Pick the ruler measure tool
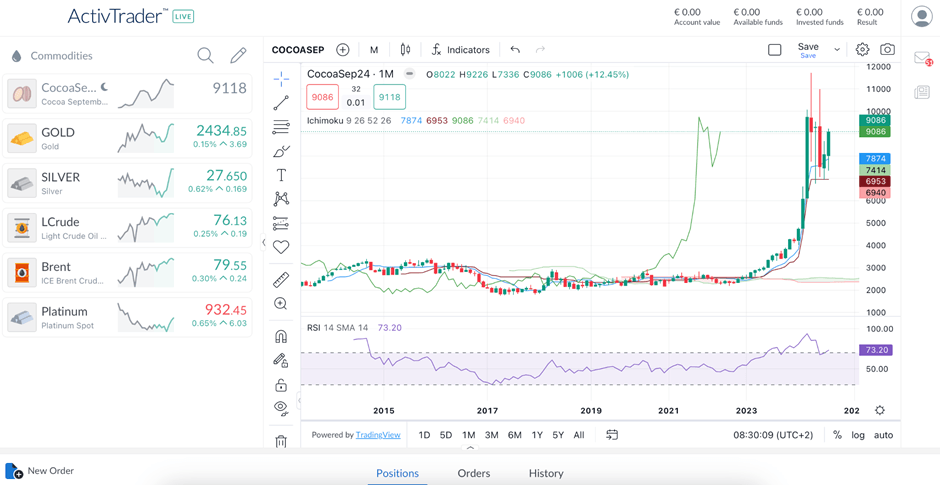 [281, 280]
